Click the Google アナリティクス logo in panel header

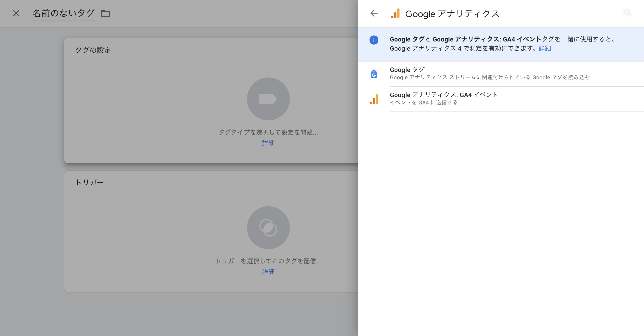(x=395, y=14)
